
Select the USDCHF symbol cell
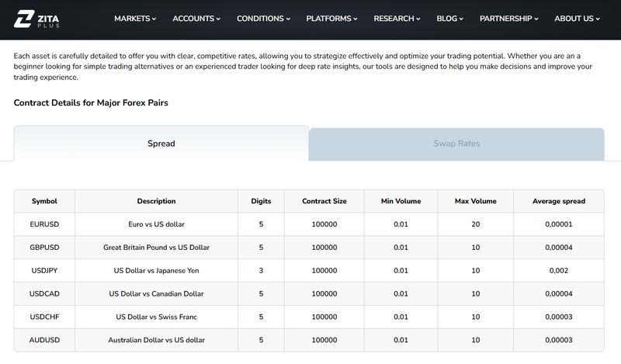44,317
